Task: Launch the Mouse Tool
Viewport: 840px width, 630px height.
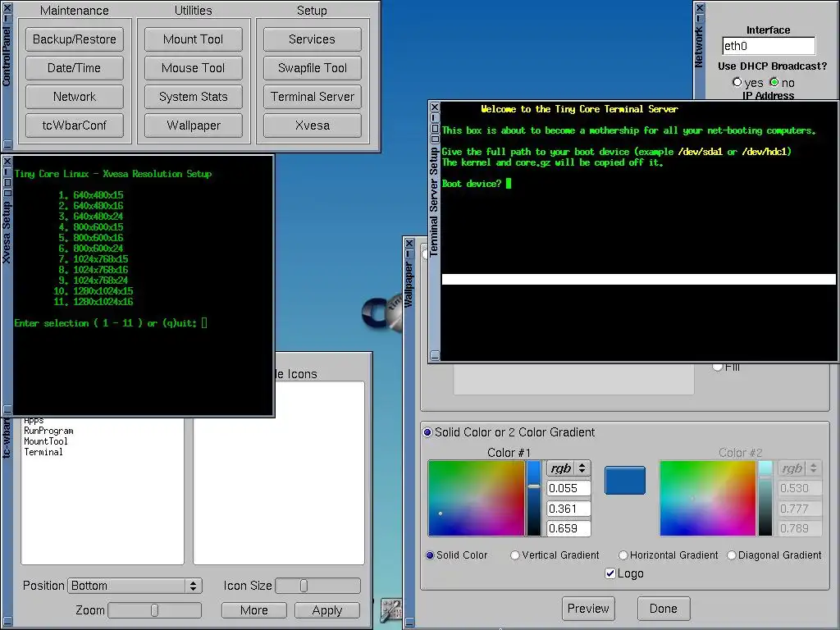Action: click(x=194, y=68)
